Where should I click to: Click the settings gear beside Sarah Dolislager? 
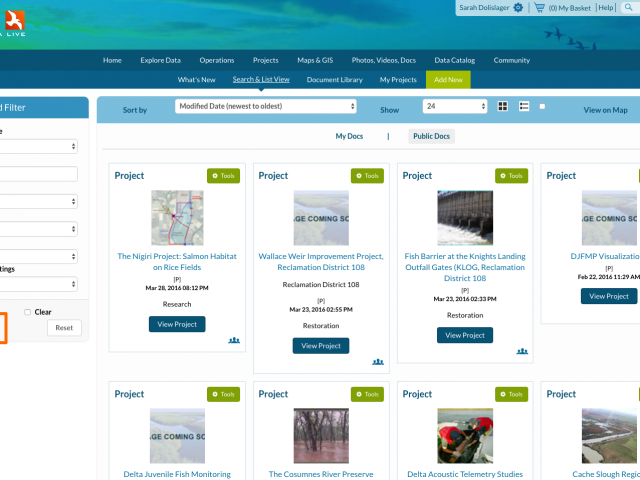518,8
